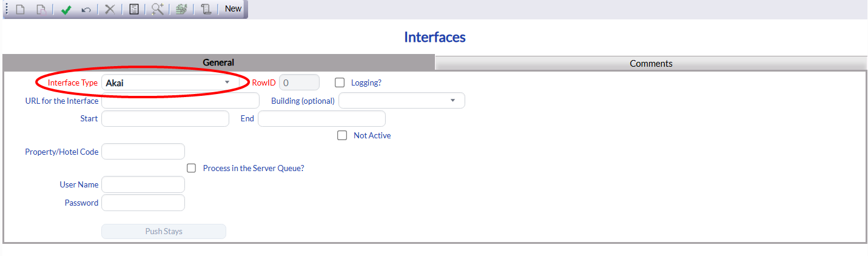Viewport: 868px width, 256px height.
Task: Click the blank new record page icon
Action: 20,9
